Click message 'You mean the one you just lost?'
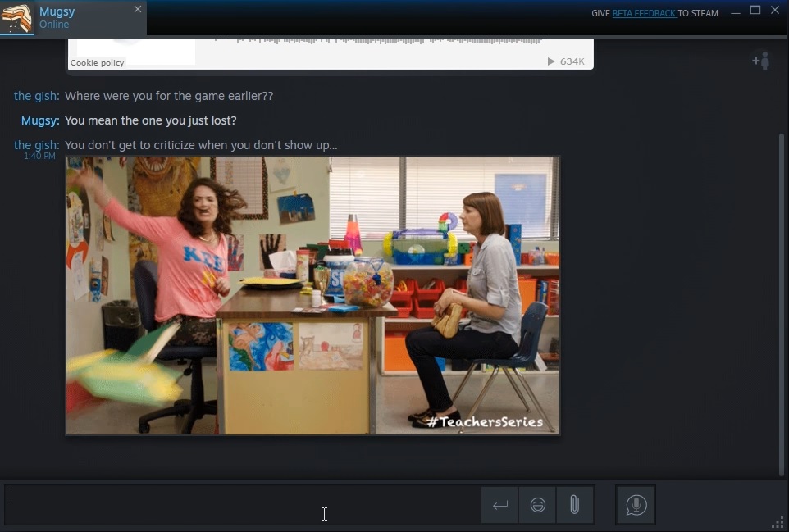The height and width of the screenshot is (532, 789). 150,120
